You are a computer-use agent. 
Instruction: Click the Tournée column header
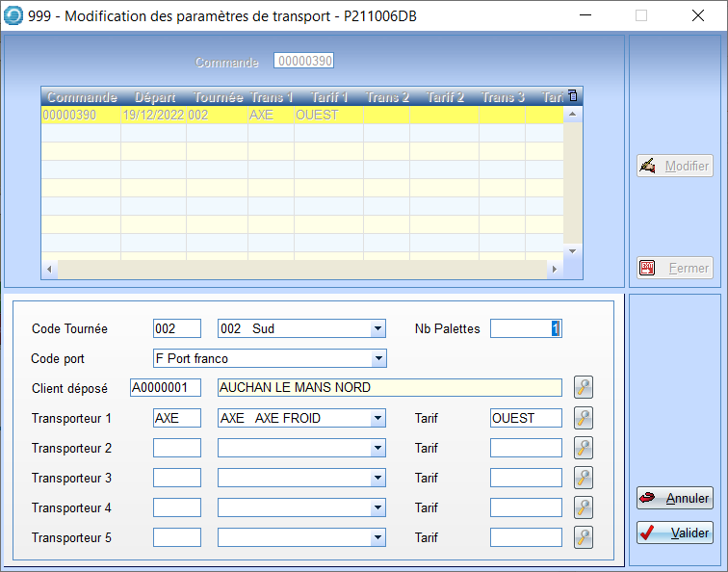pyautogui.click(x=218, y=97)
